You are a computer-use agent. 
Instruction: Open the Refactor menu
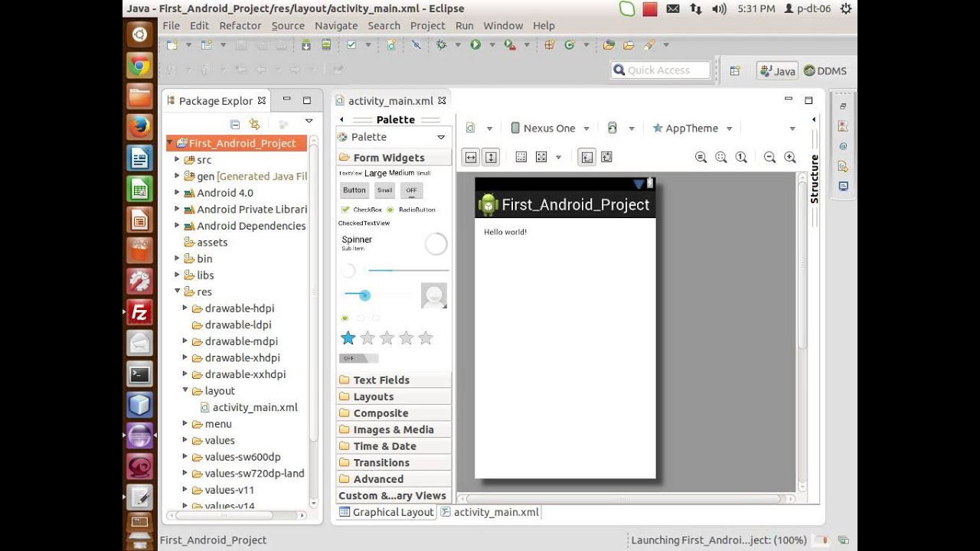[240, 25]
